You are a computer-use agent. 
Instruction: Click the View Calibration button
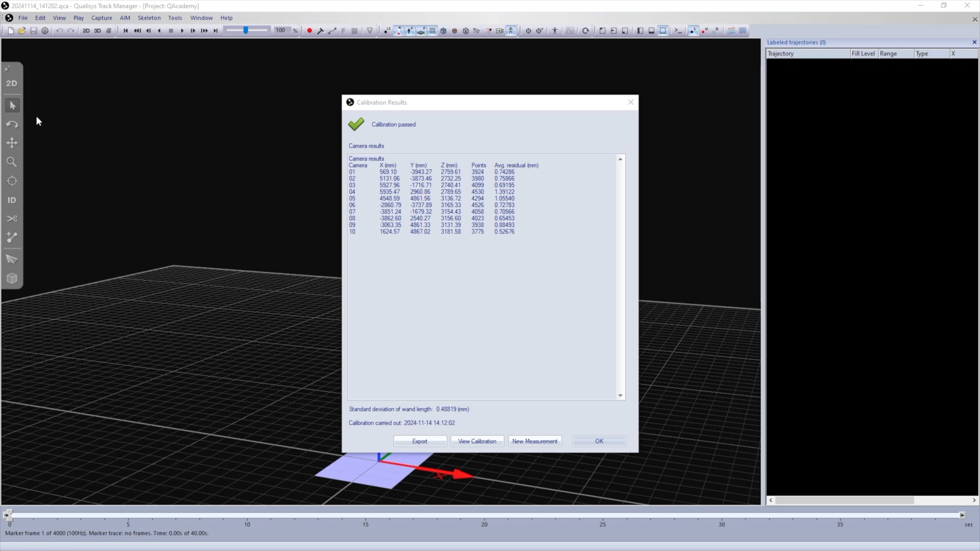(477, 441)
